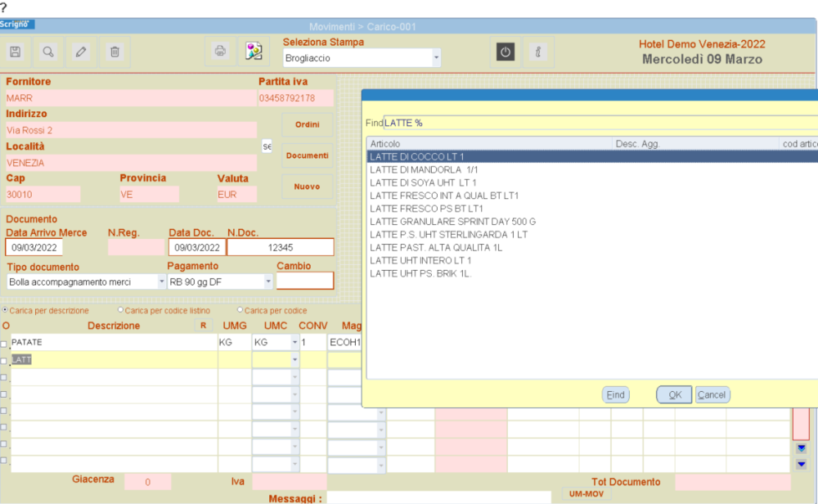Select LATTE FRESCO PS BT LT1 row

[x=592, y=209]
